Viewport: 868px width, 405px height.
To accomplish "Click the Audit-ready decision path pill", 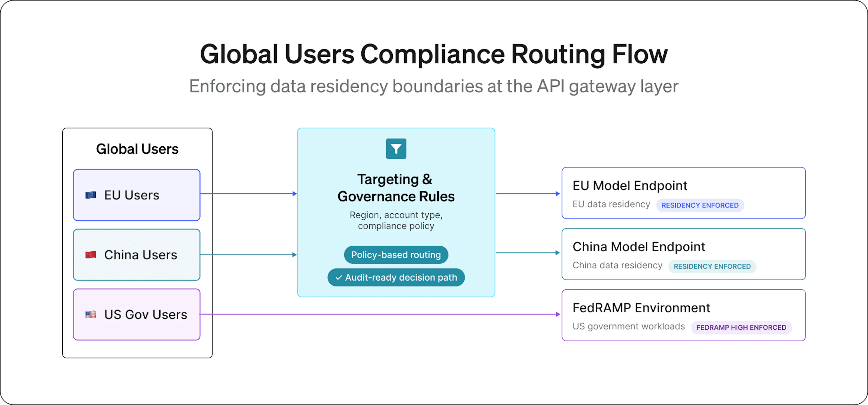I will (396, 278).
